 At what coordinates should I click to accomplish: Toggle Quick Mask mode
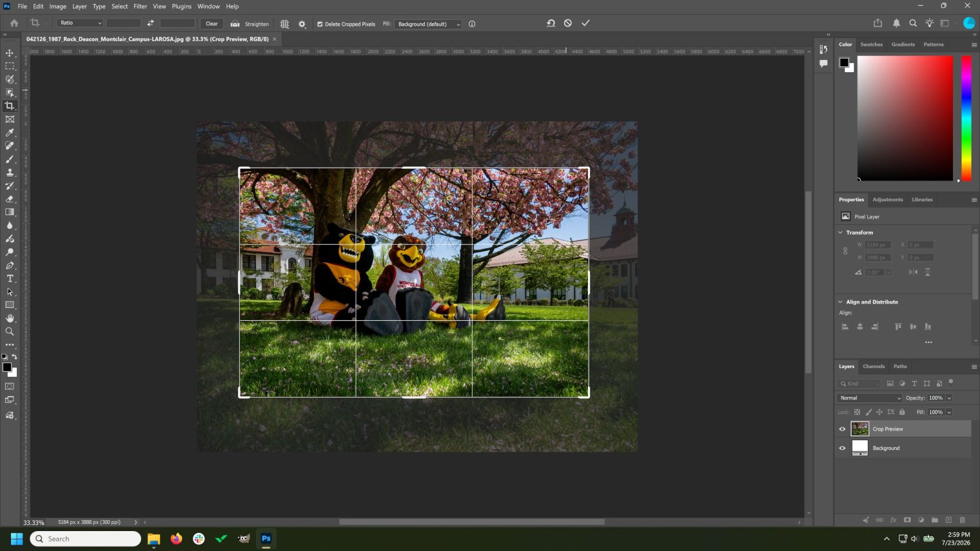pos(10,386)
